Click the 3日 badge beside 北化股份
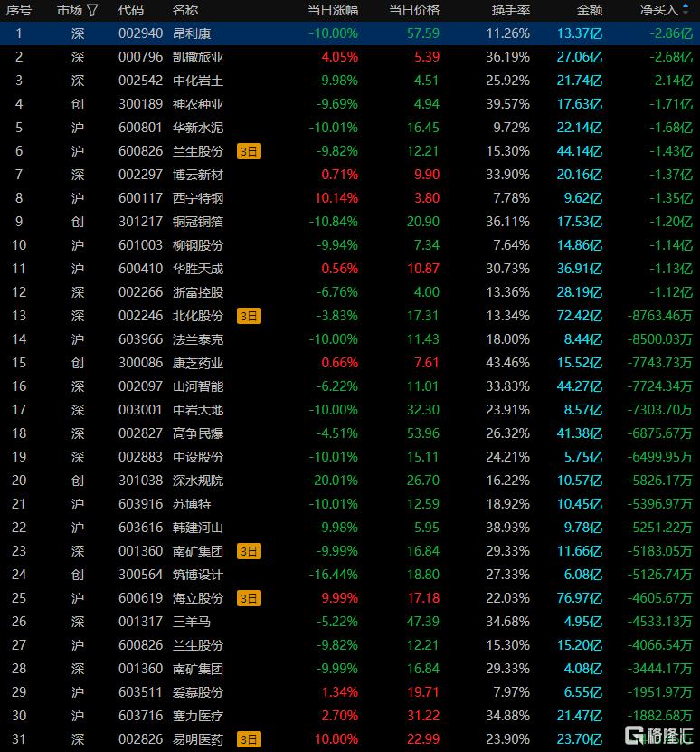Image resolution: width=700 pixels, height=752 pixels. click(x=249, y=316)
